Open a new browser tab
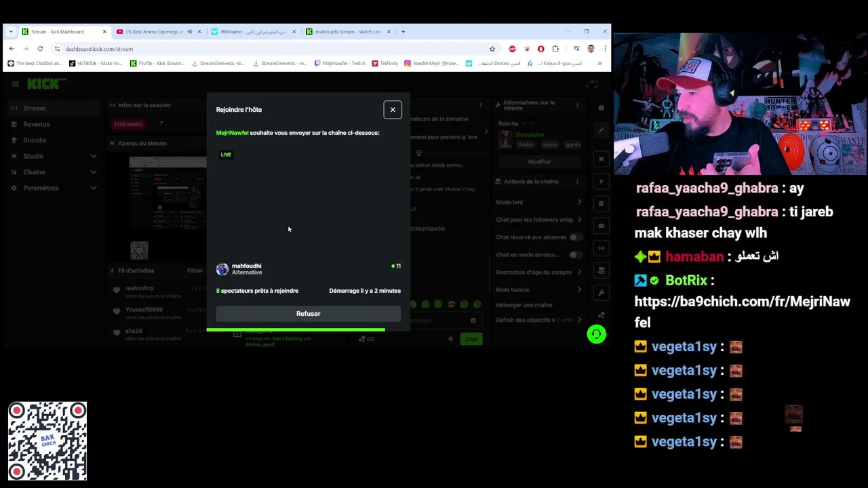The image size is (868, 488). click(403, 32)
